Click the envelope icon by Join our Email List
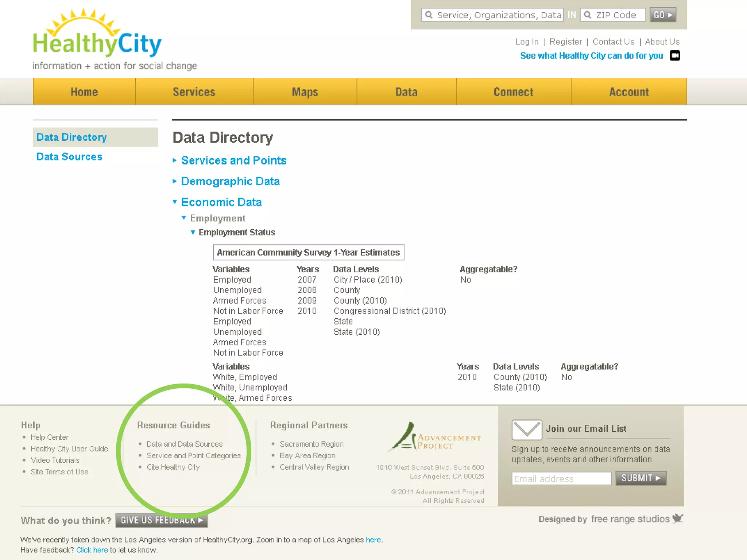 [526, 429]
